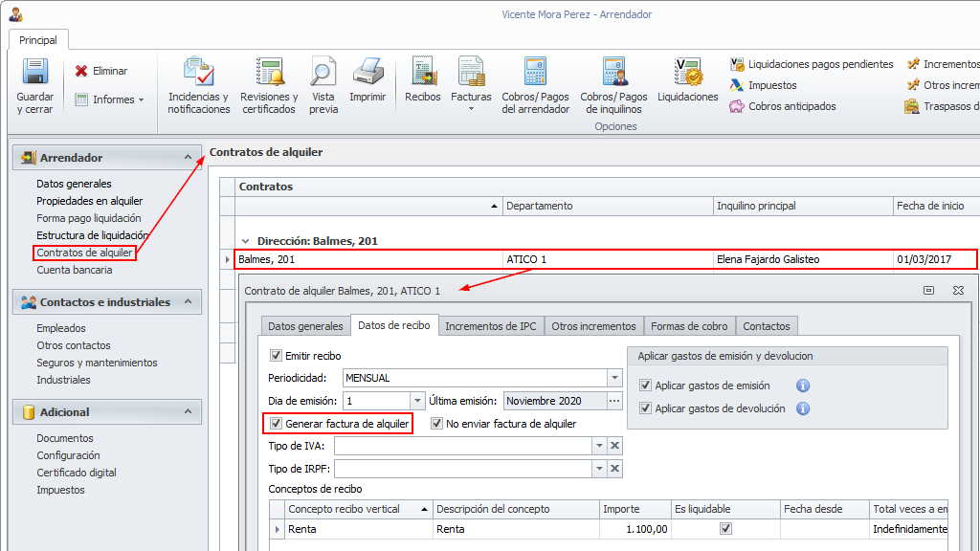Open Contratos de alquiler in sidebar

coord(84,253)
